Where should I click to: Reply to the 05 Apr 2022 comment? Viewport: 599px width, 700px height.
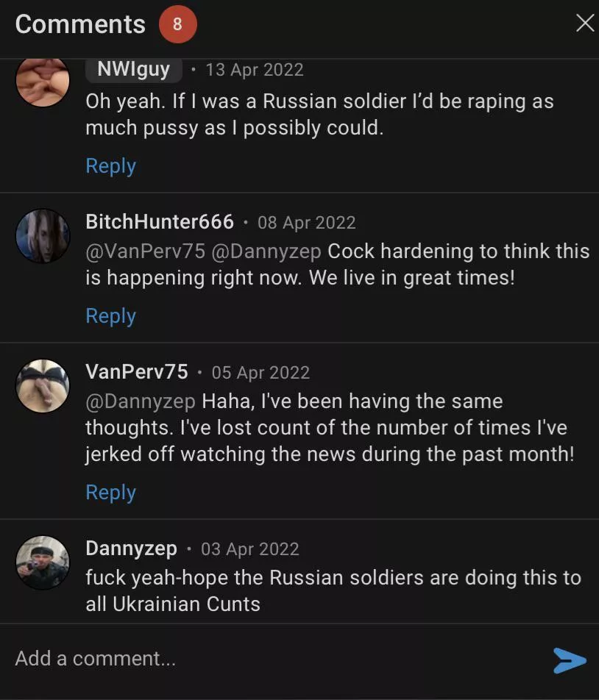(x=110, y=492)
